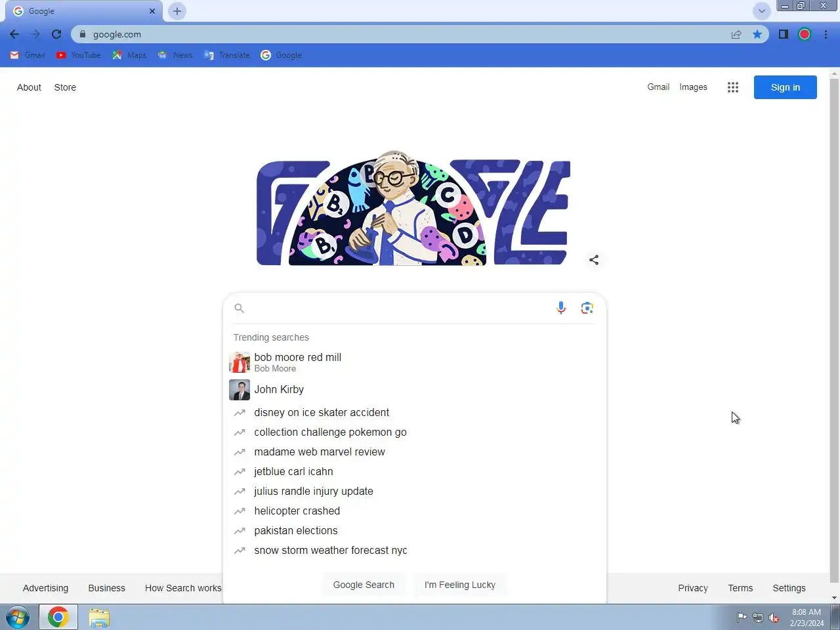Click the share page icon in the address bar
The width and height of the screenshot is (840, 630).
[x=736, y=34]
